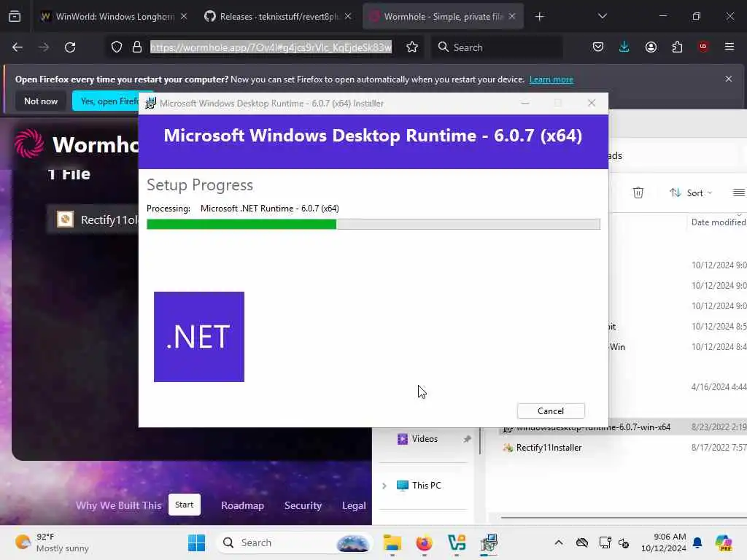This screenshot has height=560, width=747.
Task: Click the Wormhole swirl logo
Action: tap(29, 144)
